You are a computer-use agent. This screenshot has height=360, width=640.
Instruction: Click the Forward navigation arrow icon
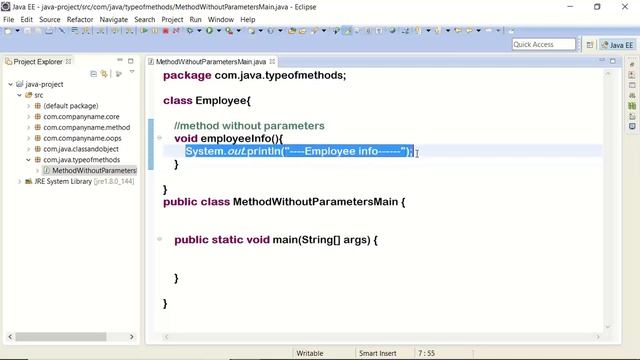point(469,31)
